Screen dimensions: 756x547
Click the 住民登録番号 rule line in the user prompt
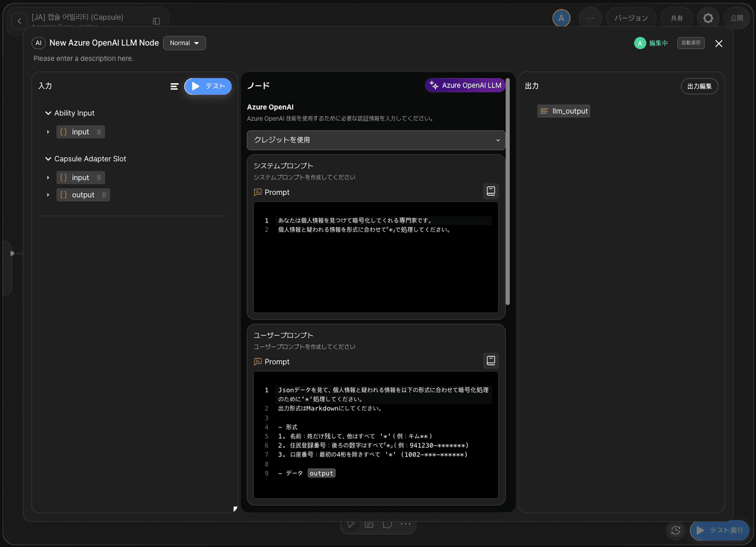373,445
